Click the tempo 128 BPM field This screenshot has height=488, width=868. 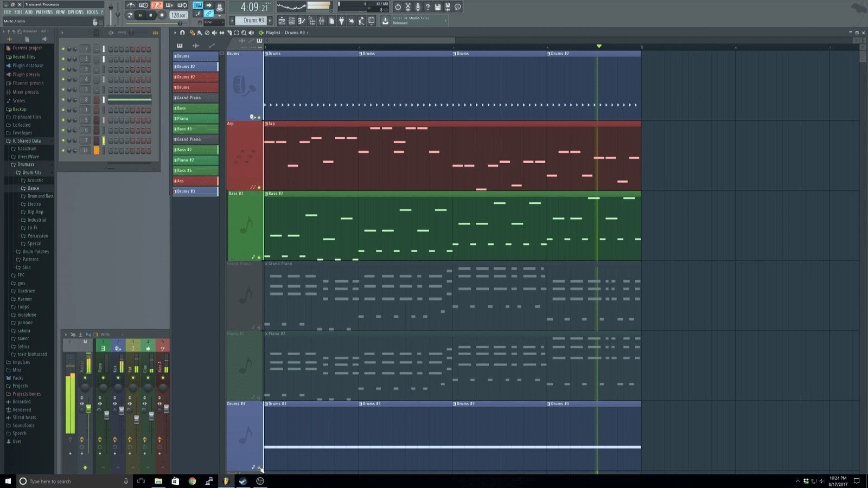tap(178, 15)
